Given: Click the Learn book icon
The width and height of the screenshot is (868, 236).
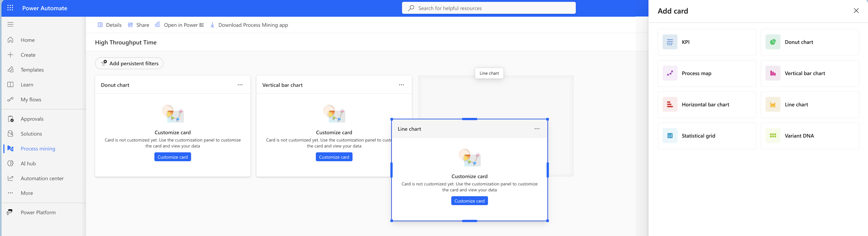Looking at the screenshot, I should 10,85.
